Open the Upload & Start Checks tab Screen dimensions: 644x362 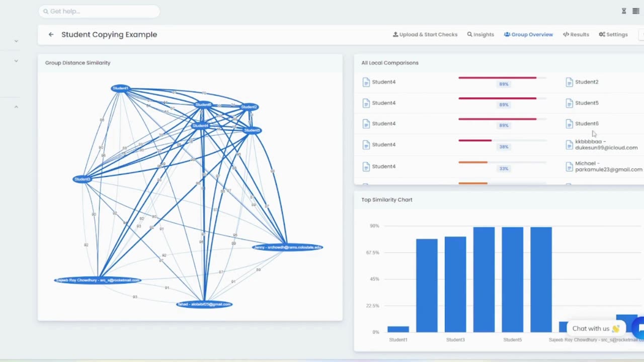[425, 34]
